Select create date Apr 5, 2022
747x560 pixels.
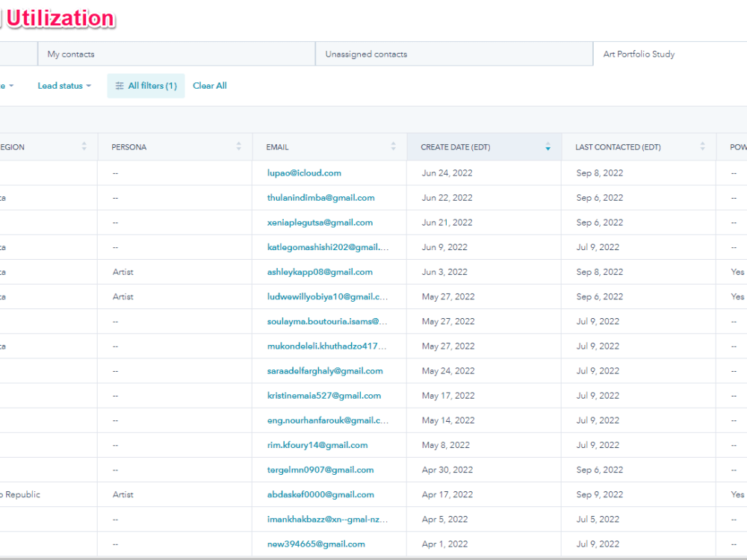tap(444, 520)
